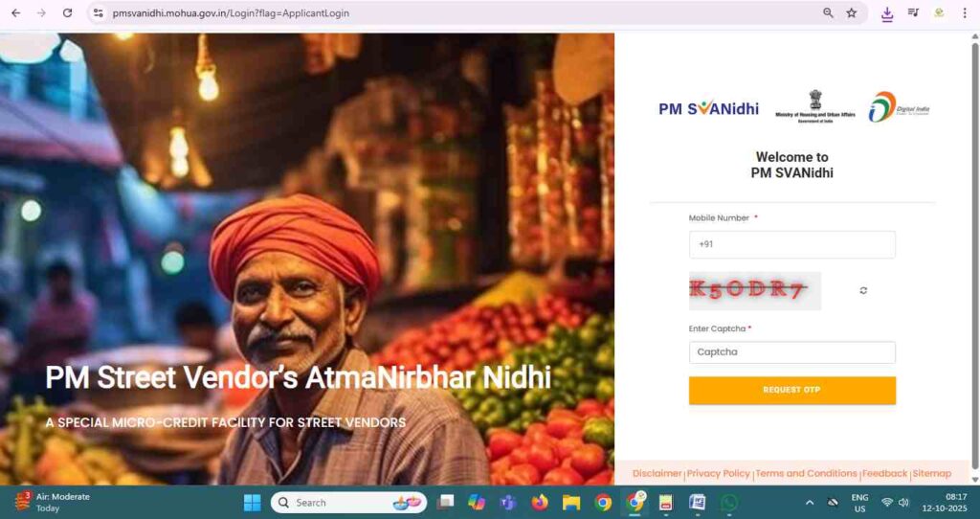Open the browser downloads icon
The height and width of the screenshot is (519, 980).
coord(887,13)
